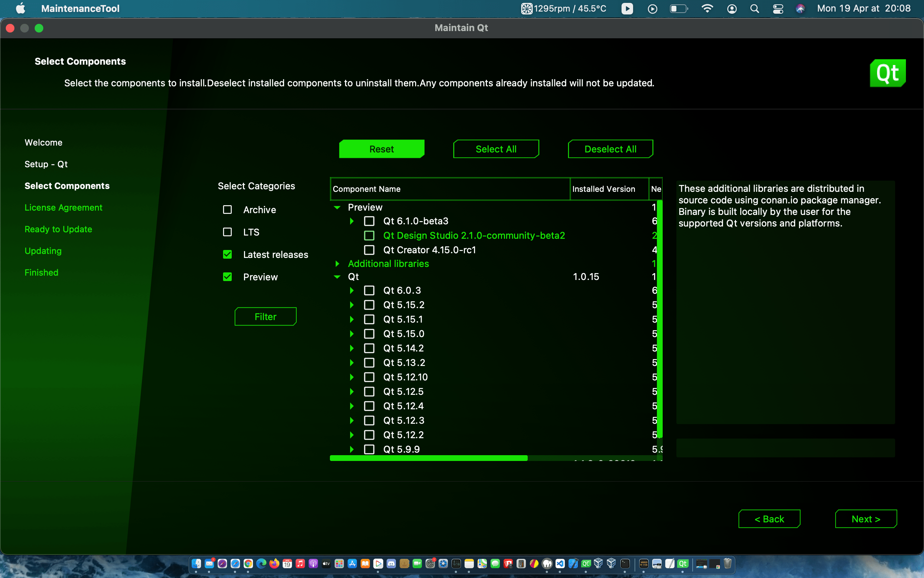Uncheck the Latest releases category

227,255
